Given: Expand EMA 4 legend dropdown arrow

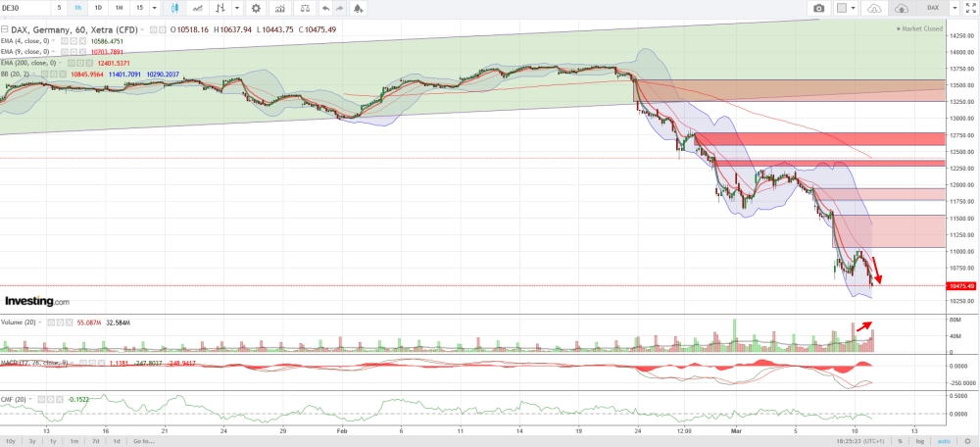Looking at the screenshot, I should [x=53, y=40].
